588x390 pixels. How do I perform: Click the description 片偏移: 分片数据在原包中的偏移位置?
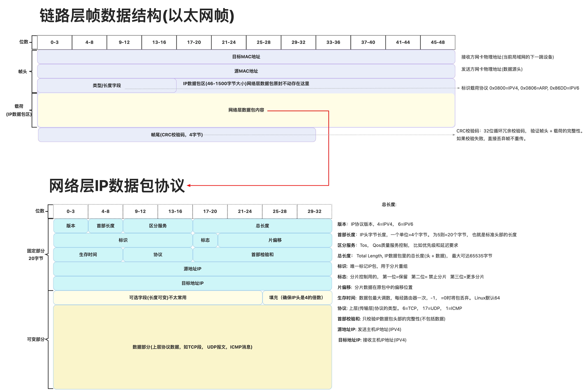click(x=375, y=287)
